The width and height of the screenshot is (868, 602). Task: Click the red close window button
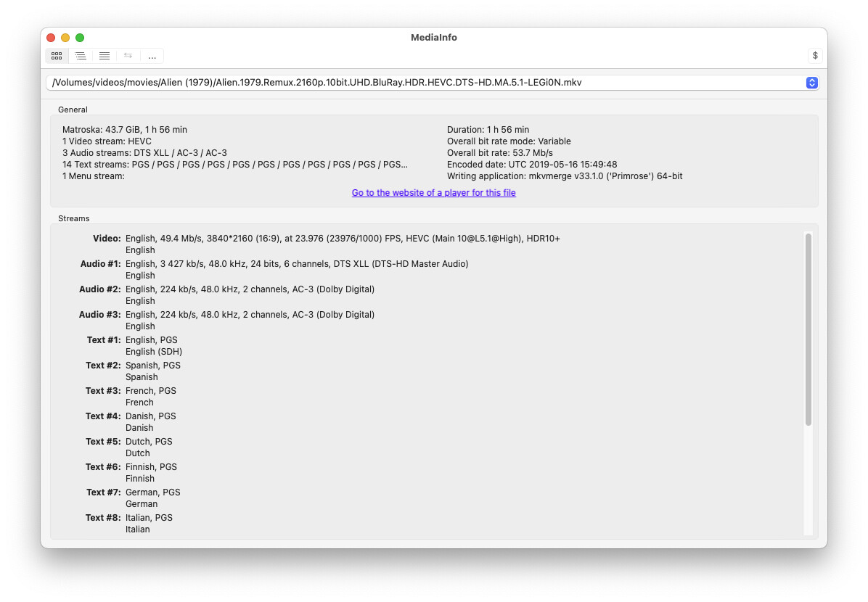coord(51,38)
